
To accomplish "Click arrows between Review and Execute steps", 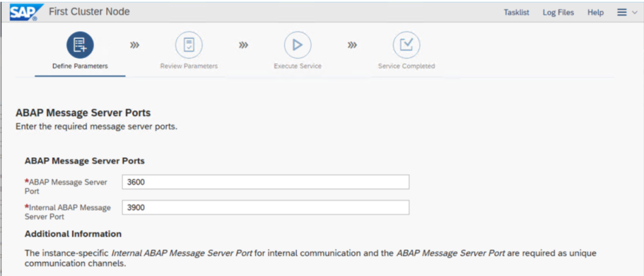I will (243, 45).
